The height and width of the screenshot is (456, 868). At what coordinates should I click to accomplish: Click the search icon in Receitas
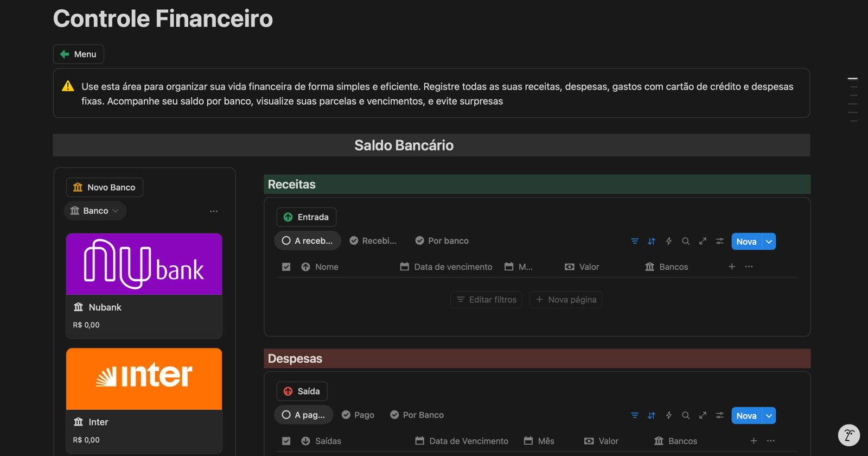[x=686, y=241]
